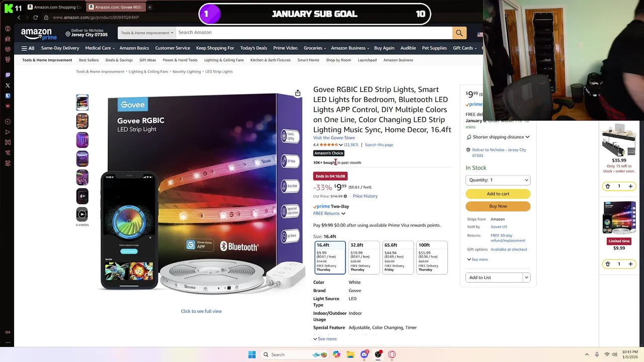Expand See more product details
644x362 pixels.
click(325, 339)
